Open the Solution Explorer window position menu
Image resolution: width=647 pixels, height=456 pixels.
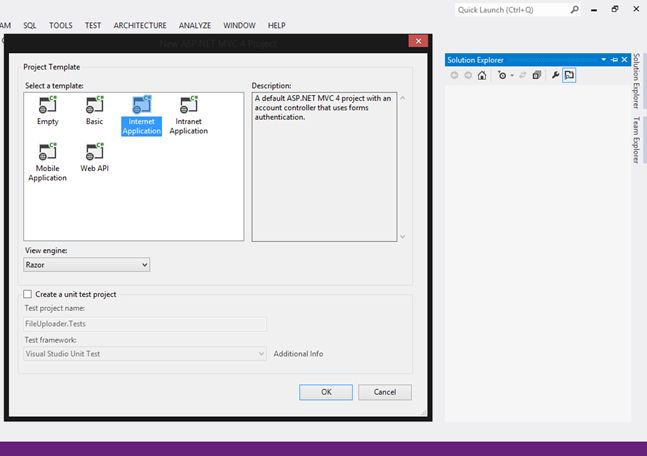604,60
